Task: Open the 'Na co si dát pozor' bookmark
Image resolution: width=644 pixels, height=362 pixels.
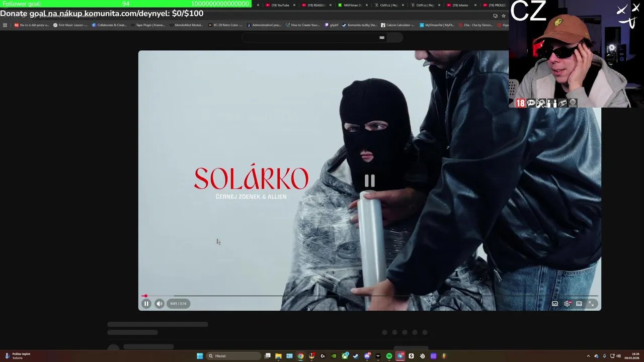Action: pyautogui.click(x=32, y=25)
